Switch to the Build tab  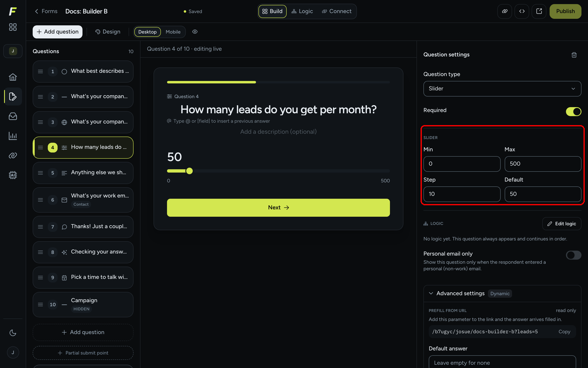pyautogui.click(x=272, y=11)
